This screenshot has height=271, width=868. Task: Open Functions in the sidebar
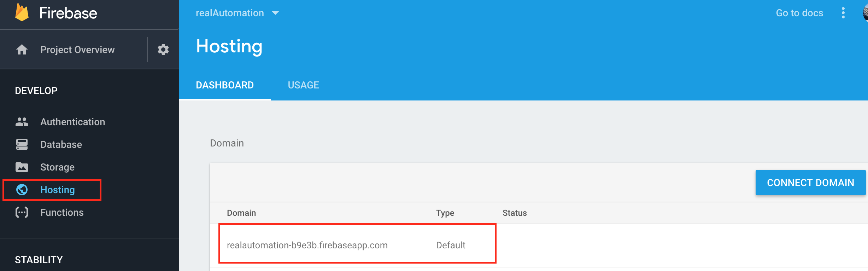coord(62,212)
